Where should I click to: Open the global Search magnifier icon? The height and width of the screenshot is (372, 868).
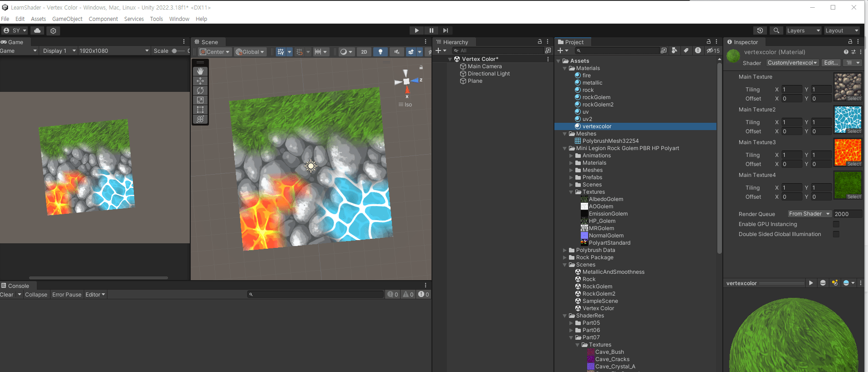point(776,30)
